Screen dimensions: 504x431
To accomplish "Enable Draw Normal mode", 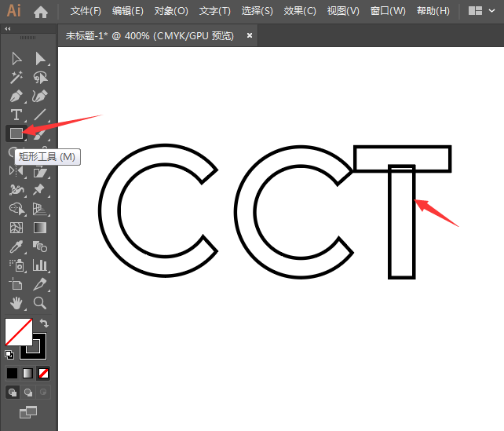I will 13,392.
